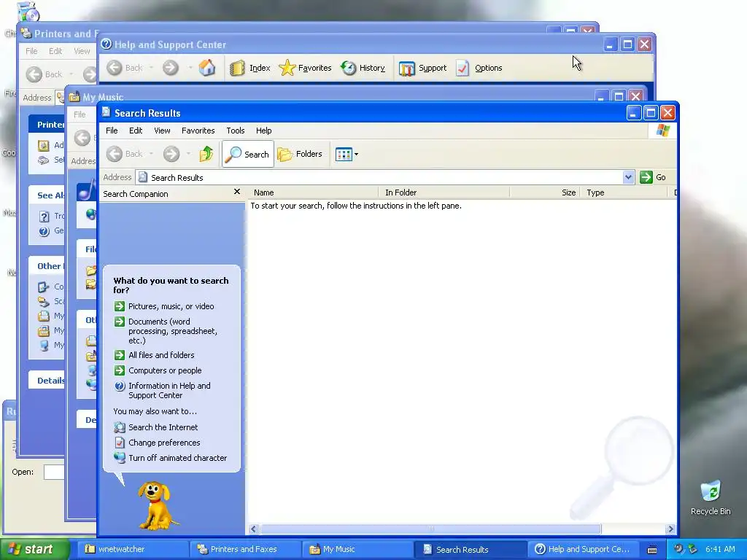Screen dimensions: 747x560
Task: Open the View menu in Search Results
Action: pos(162,131)
